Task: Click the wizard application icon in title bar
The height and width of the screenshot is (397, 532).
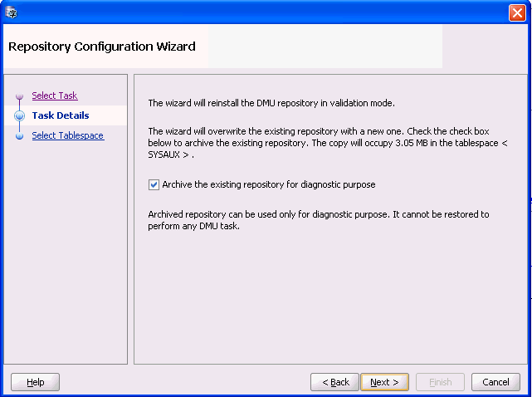Action: [11, 12]
